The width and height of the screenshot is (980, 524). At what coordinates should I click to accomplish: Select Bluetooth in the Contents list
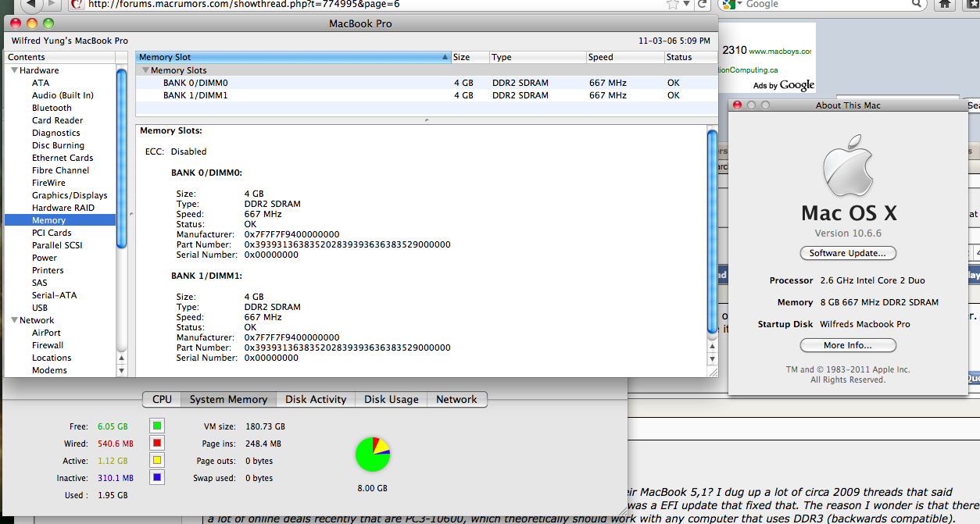pyautogui.click(x=52, y=108)
